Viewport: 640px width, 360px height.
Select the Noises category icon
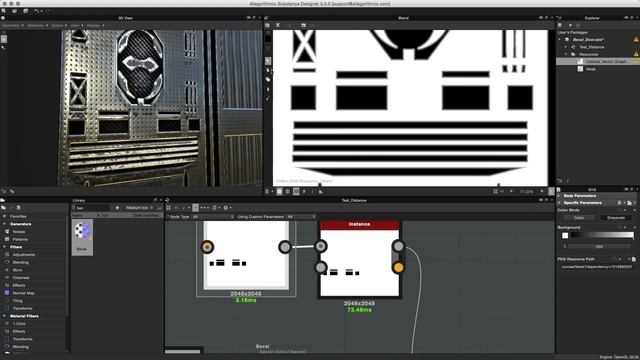(7, 231)
